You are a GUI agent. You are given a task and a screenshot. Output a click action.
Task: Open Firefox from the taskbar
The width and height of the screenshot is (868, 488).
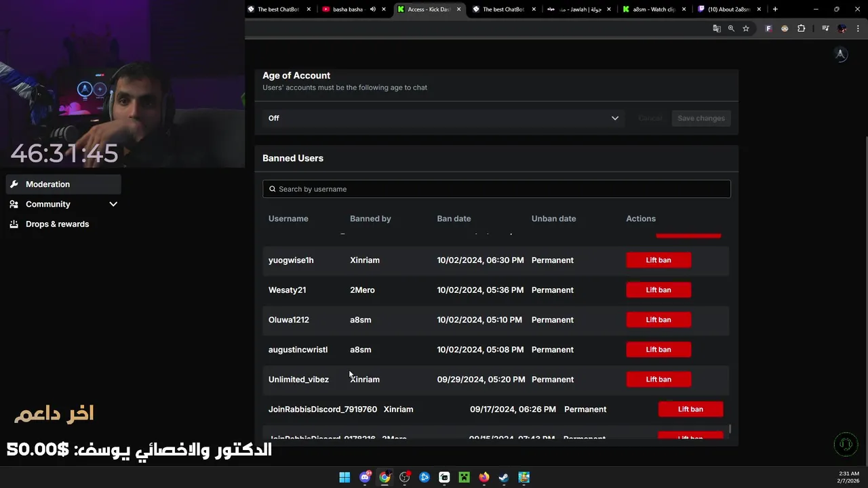pos(484,477)
